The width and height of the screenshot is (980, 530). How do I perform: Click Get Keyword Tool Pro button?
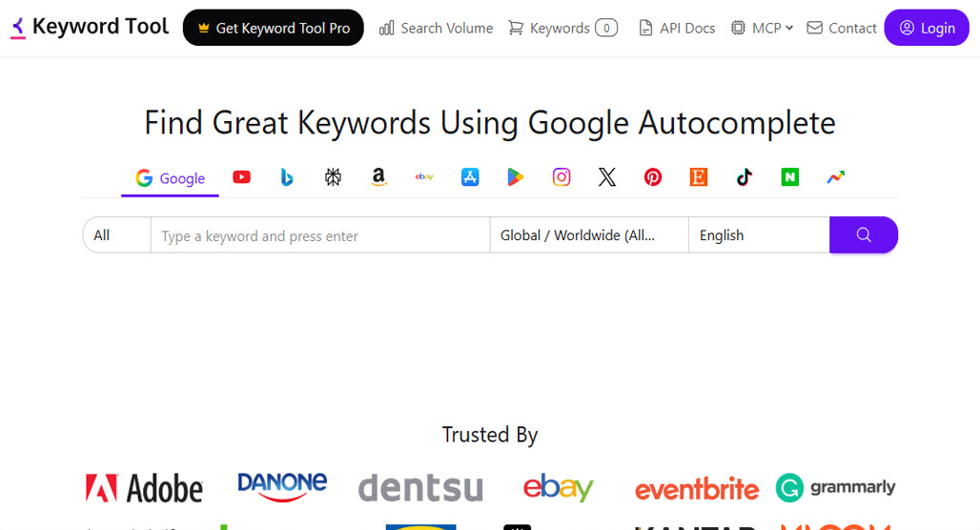274,28
